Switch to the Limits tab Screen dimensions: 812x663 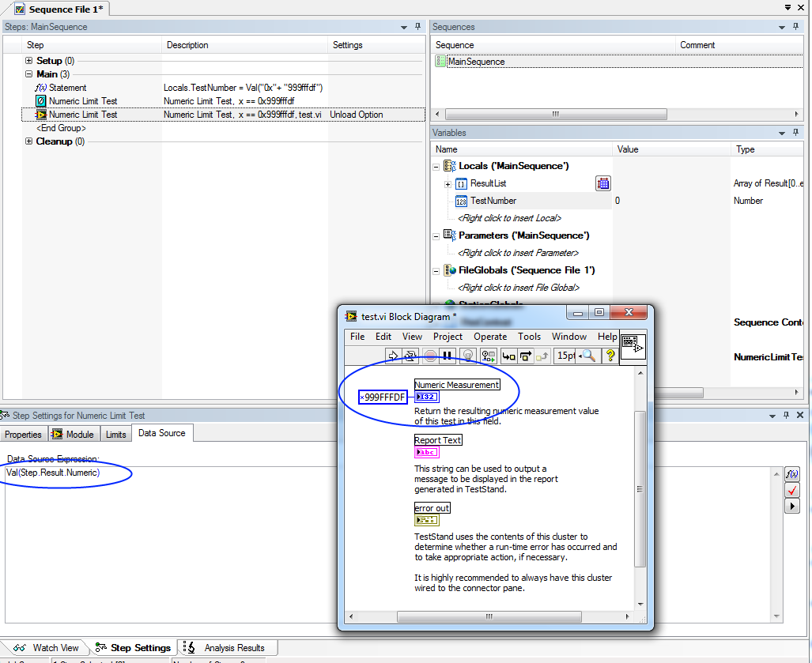115,435
